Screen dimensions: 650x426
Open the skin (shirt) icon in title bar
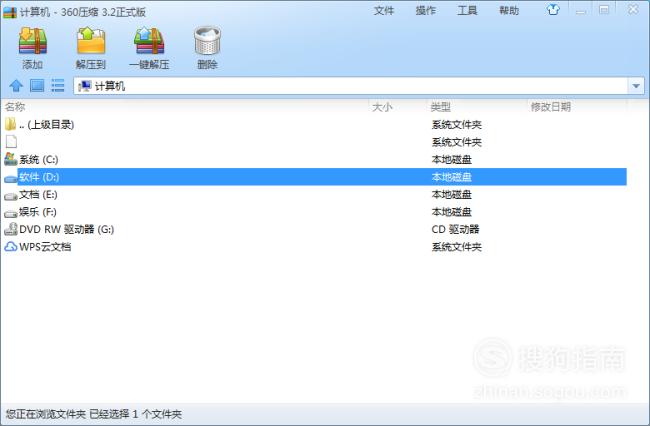[x=553, y=10]
